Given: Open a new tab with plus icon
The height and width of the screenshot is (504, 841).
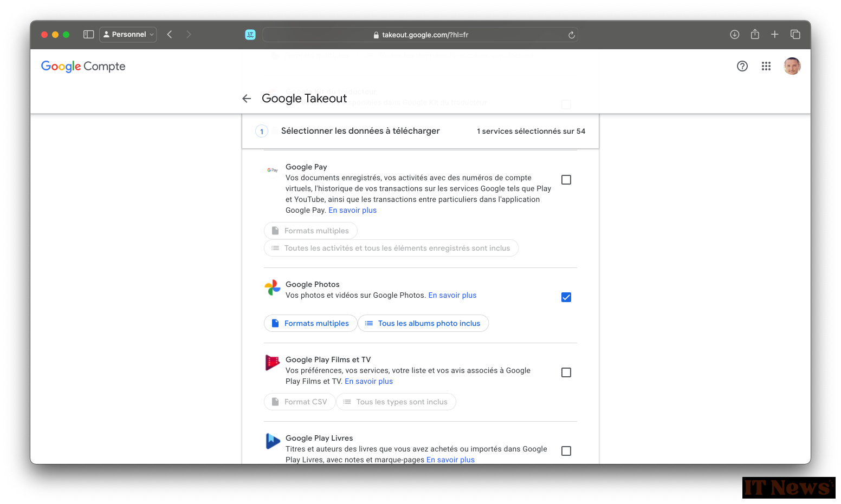Looking at the screenshot, I should point(775,34).
